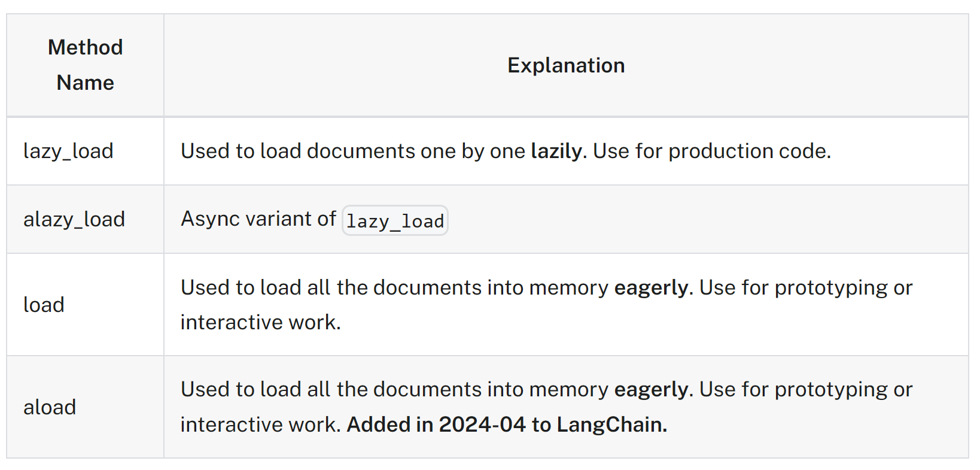Screen dimensions: 980x470
Task: Click the bold word "lazily"
Action: click(x=556, y=151)
